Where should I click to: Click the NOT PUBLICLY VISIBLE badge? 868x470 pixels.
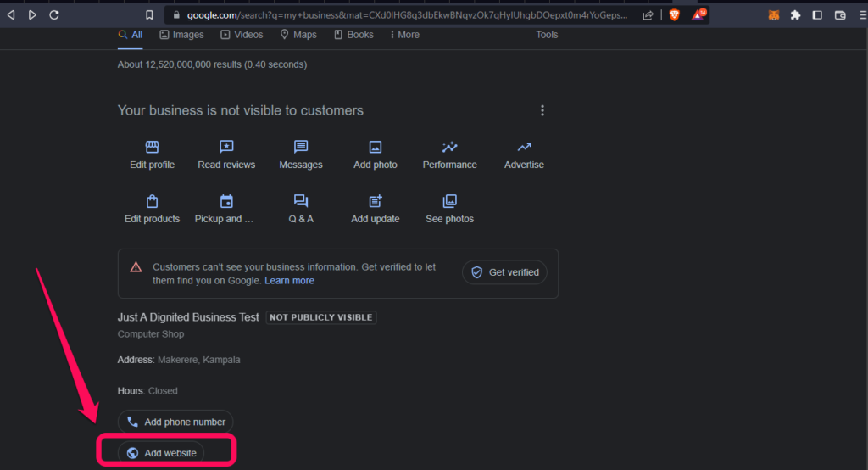tap(321, 317)
